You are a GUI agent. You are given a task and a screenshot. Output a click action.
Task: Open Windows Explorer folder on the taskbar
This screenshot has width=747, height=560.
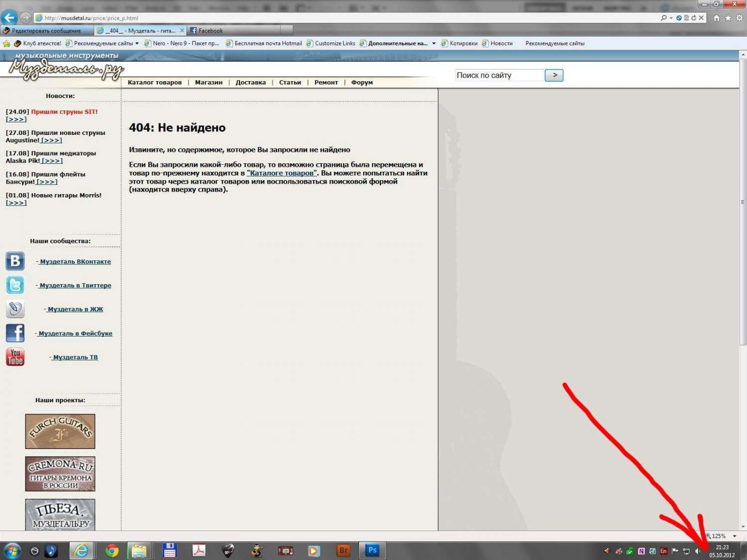point(139,551)
